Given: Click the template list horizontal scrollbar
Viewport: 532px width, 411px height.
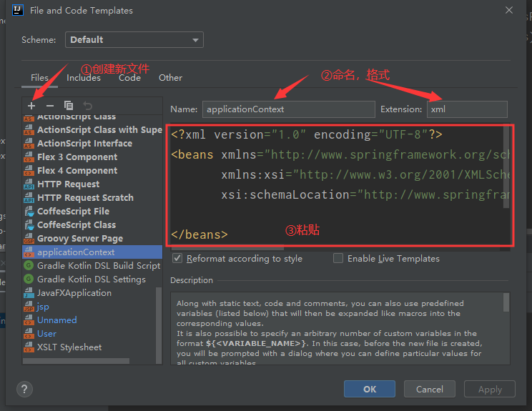Looking at the screenshot, I should click(76, 361).
